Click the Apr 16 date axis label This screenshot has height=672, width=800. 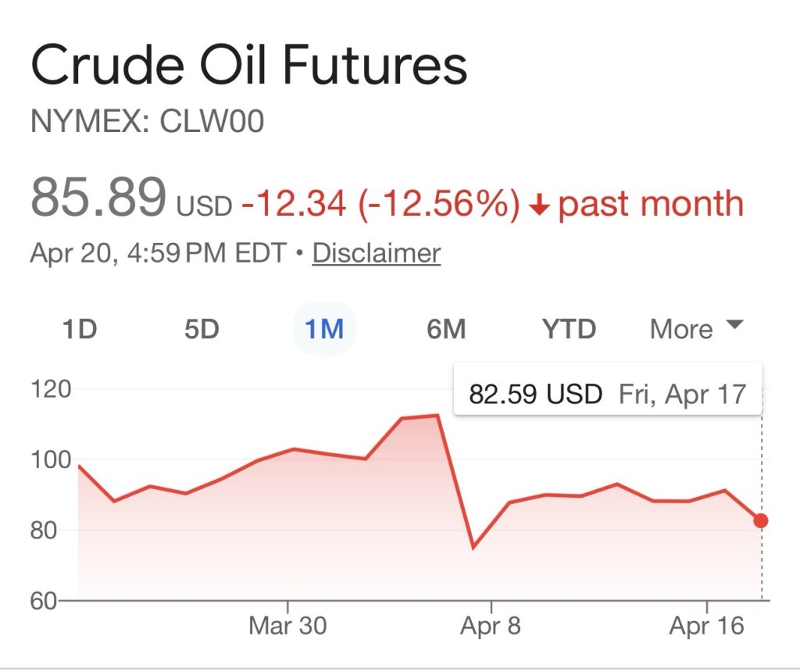coord(706,626)
